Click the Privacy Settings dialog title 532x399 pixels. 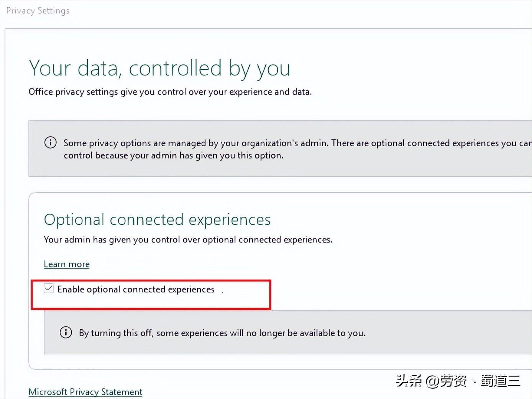click(x=38, y=11)
